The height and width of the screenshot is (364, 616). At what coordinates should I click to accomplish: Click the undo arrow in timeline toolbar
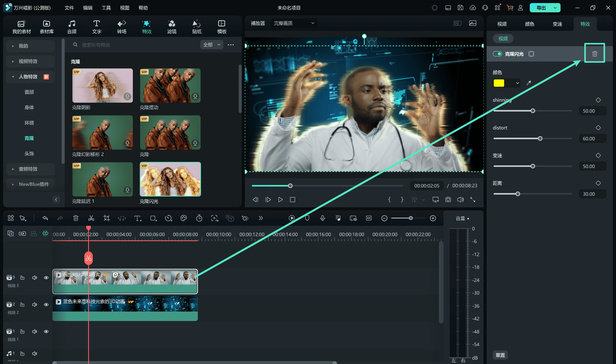click(x=45, y=218)
